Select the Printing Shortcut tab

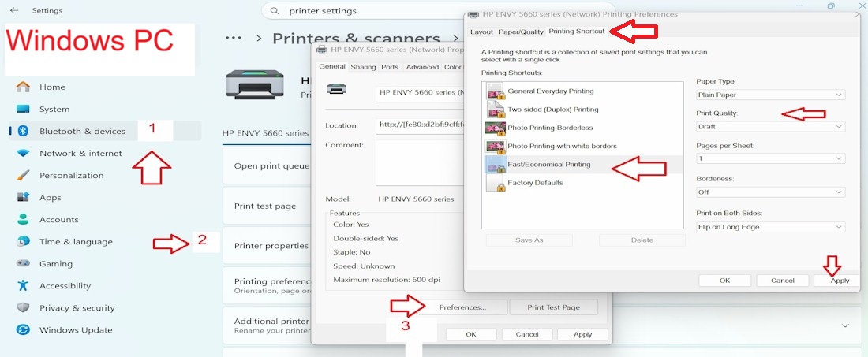point(576,31)
